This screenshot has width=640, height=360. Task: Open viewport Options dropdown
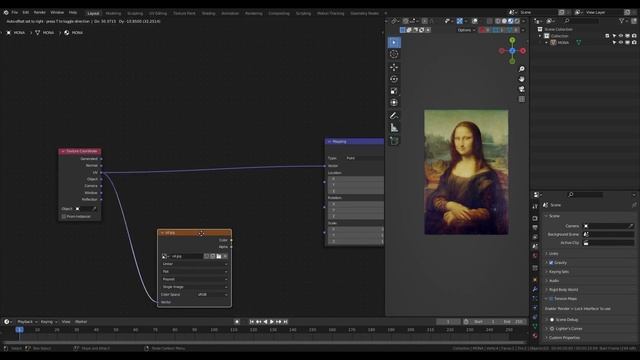click(466, 30)
